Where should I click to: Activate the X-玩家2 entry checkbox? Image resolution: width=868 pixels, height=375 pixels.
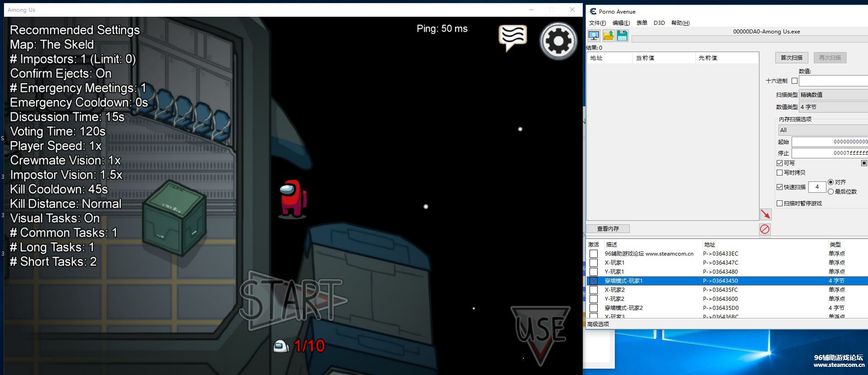pos(594,290)
